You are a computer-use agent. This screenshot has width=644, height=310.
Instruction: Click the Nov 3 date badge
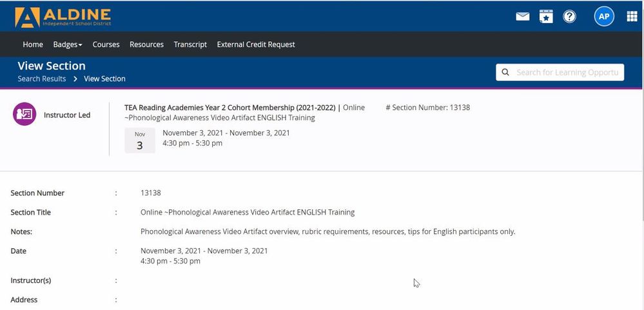tap(140, 140)
